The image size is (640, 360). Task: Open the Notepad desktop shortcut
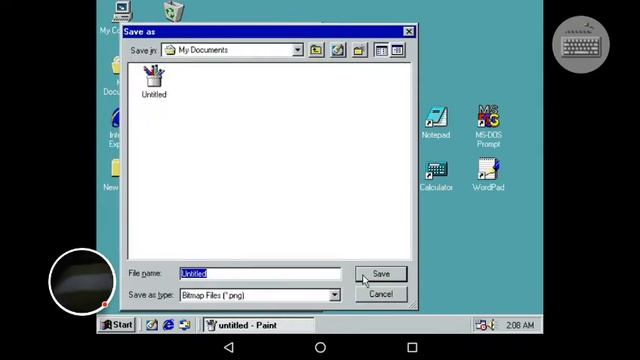(x=436, y=122)
